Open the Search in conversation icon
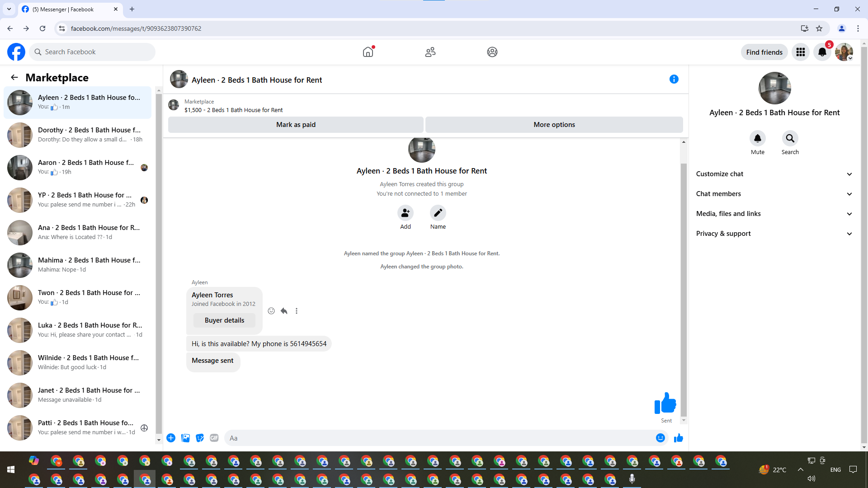 pyautogui.click(x=790, y=138)
